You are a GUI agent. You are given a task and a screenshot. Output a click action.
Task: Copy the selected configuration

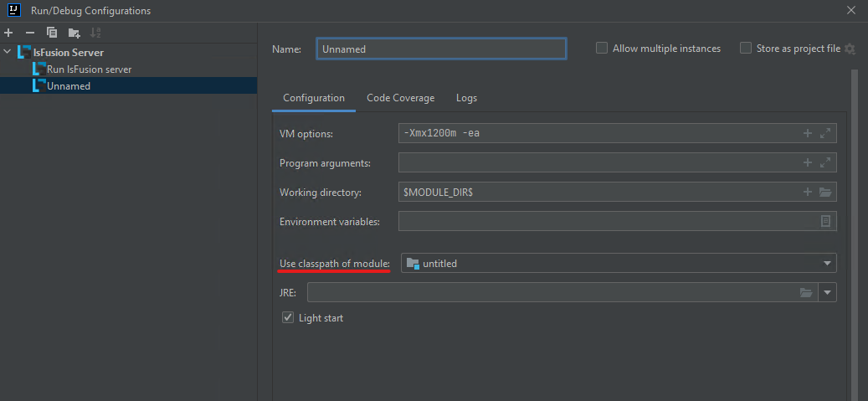(52, 33)
